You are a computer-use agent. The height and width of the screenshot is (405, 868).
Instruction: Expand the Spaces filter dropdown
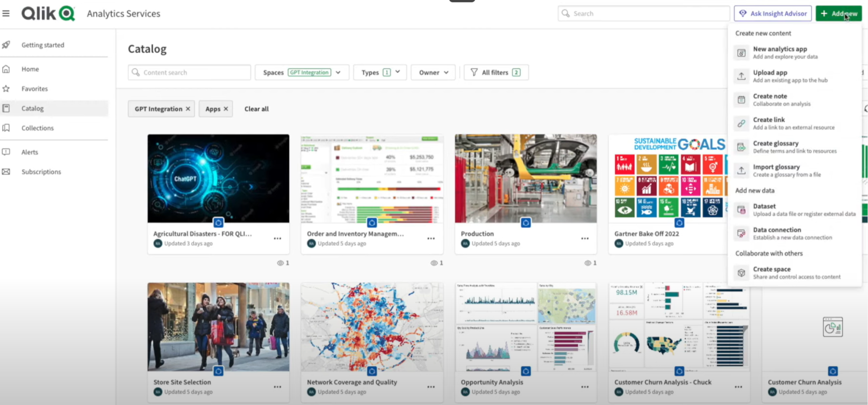point(338,72)
